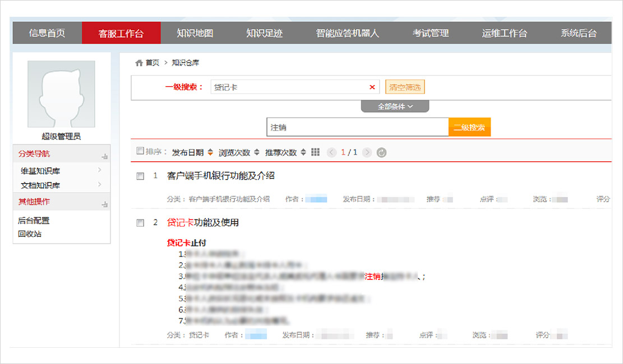This screenshot has width=623, height=364.
Task: Clear the 贷记卡 search with red X
Action: pos(372,87)
